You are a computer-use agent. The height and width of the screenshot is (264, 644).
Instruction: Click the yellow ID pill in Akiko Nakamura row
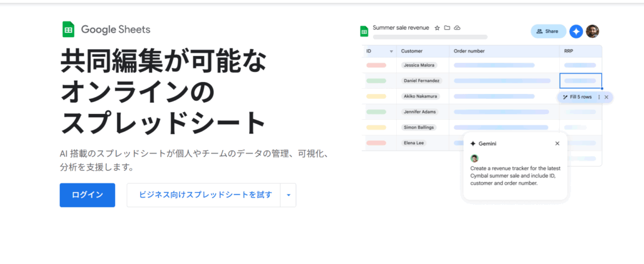pos(376,96)
